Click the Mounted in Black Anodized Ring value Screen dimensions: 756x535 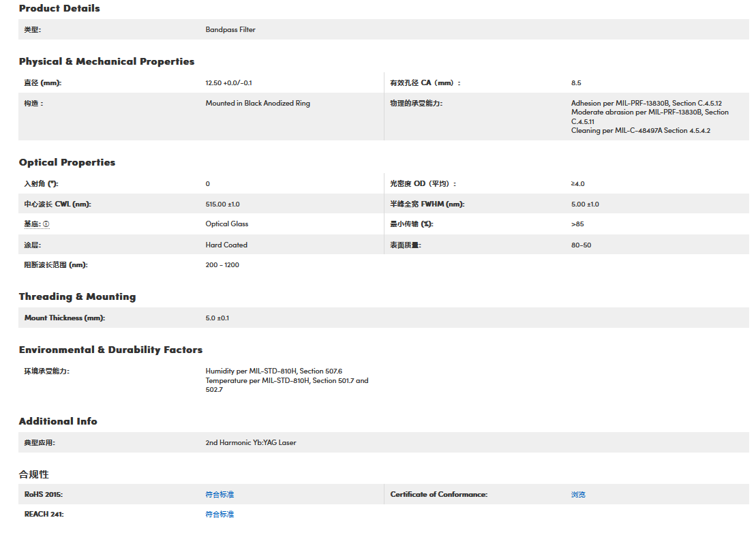tap(258, 104)
